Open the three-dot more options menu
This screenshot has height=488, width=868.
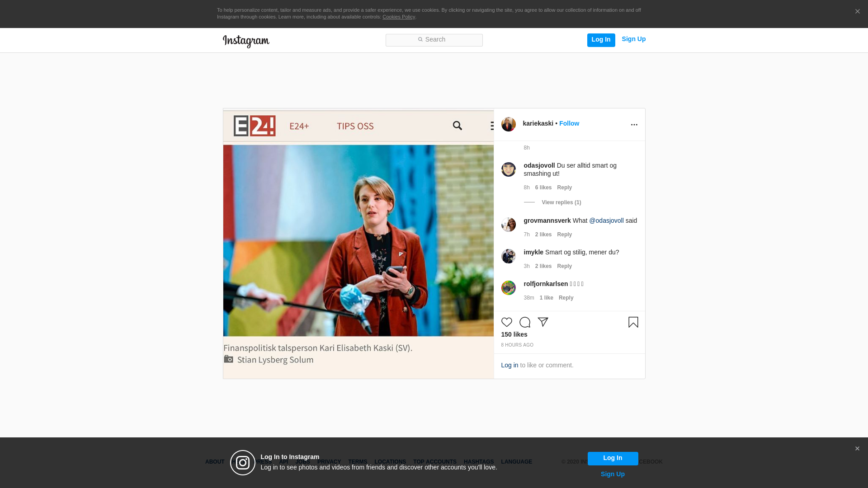(x=634, y=125)
